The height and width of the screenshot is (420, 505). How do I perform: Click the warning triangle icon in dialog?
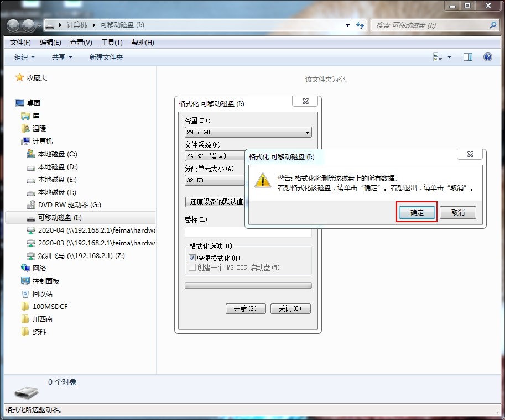coord(263,180)
